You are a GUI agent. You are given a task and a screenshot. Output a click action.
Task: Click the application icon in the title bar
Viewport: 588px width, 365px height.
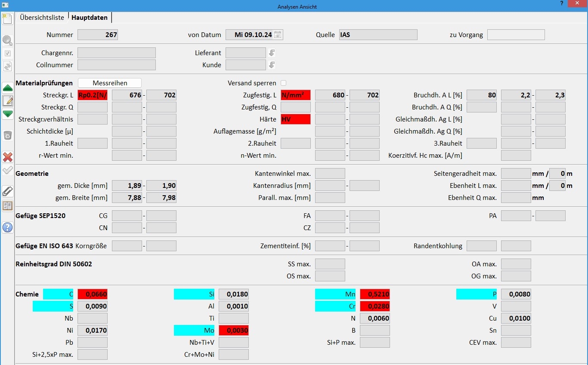[5, 4]
